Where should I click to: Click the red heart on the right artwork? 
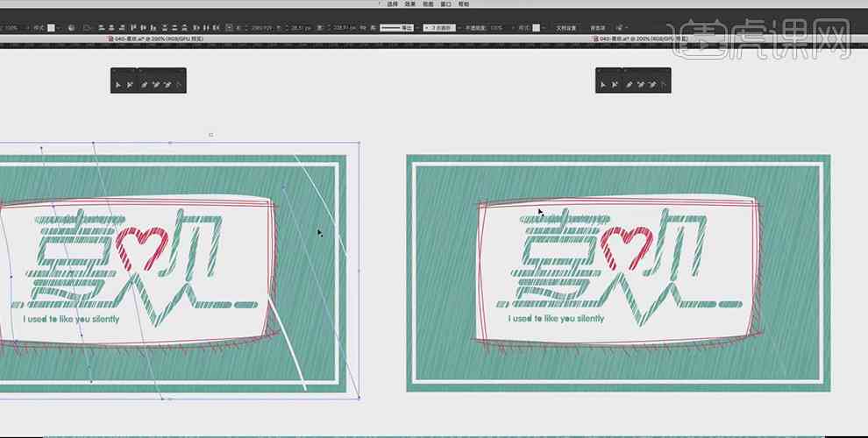(x=627, y=248)
